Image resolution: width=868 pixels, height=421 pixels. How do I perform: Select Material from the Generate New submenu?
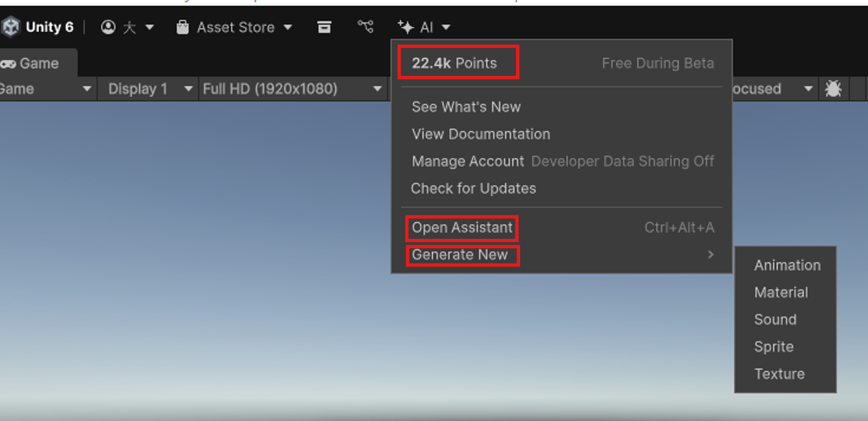point(781,292)
